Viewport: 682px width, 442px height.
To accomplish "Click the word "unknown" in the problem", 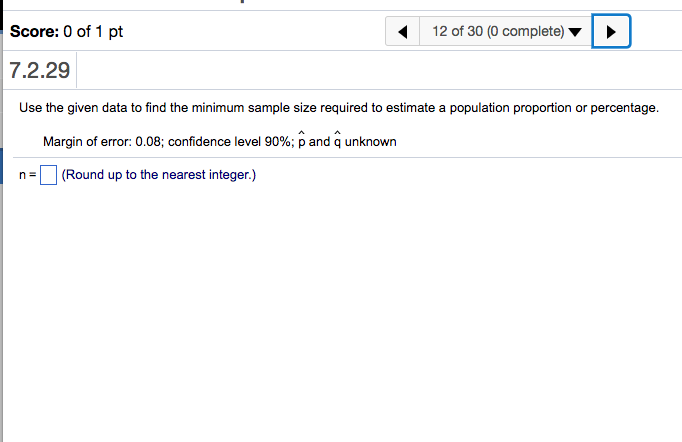I will coord(371,142).
